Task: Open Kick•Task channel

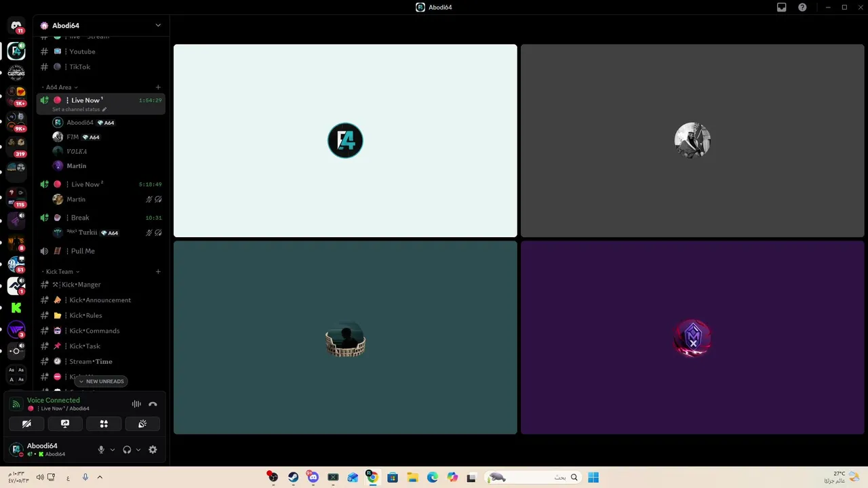Action: pos(100,346)
